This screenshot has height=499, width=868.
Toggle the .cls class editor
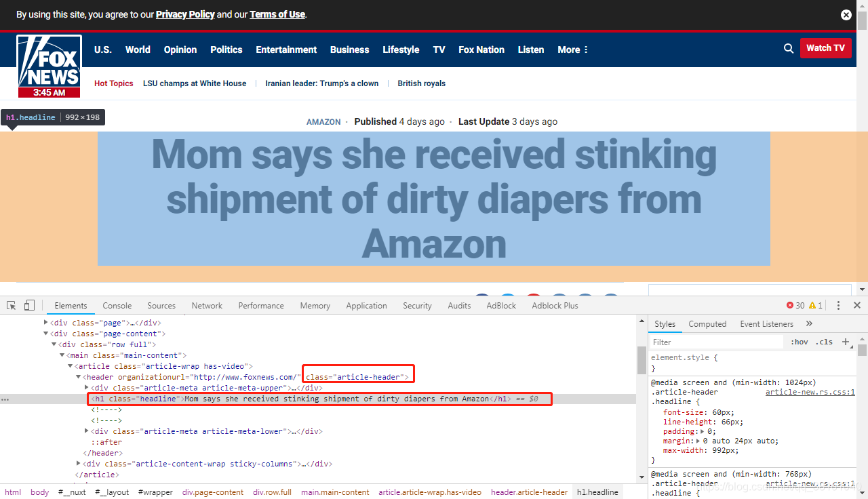click(x=825, y=342)
